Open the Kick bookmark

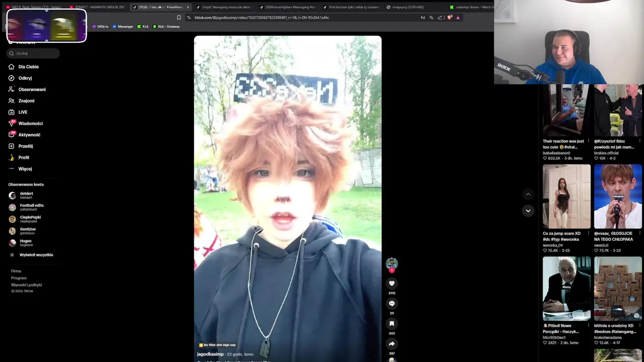(x=143, y=27)
